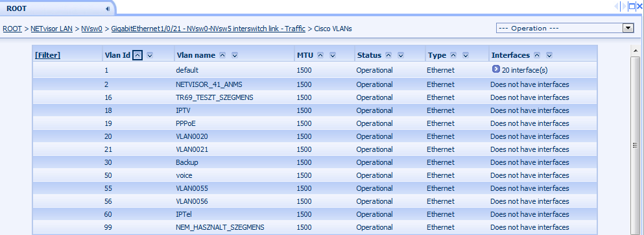644x235 pixels.
Task: Sort Vlan Id column descending
Action: 150,55
